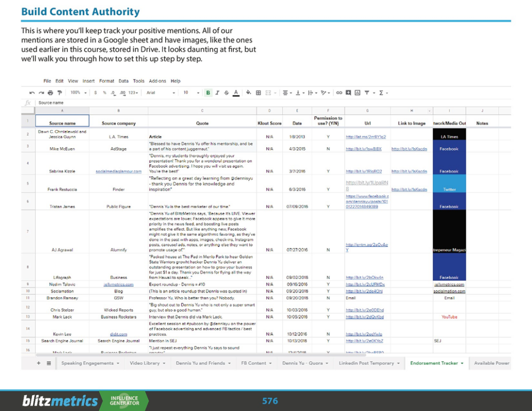Expand the filter views dropdown arrow
This screenshot has height=411, width=532.
click(374, 93)
